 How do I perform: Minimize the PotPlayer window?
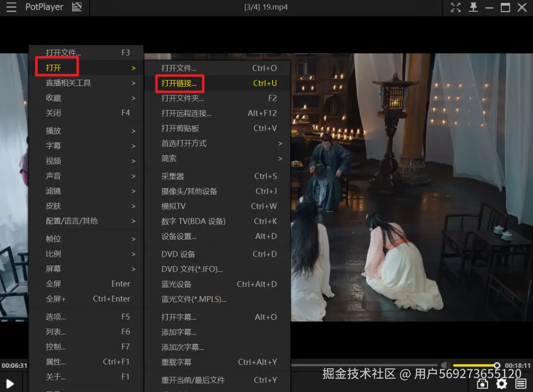(x=490, y=7)
